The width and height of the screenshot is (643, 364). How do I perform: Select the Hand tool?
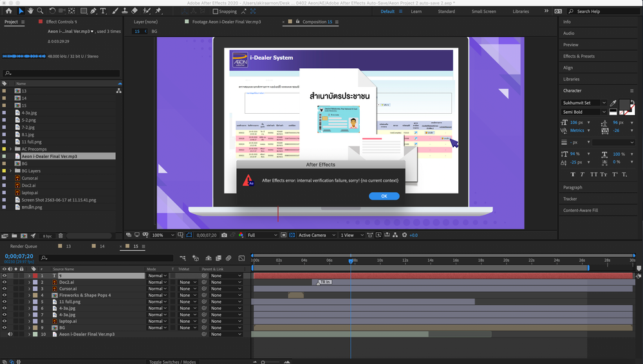click(x=31, y=11)
